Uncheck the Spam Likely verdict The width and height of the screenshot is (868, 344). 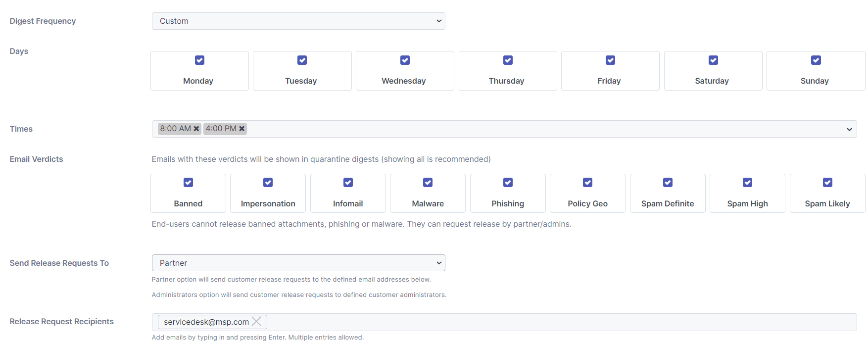click(827, 183)
